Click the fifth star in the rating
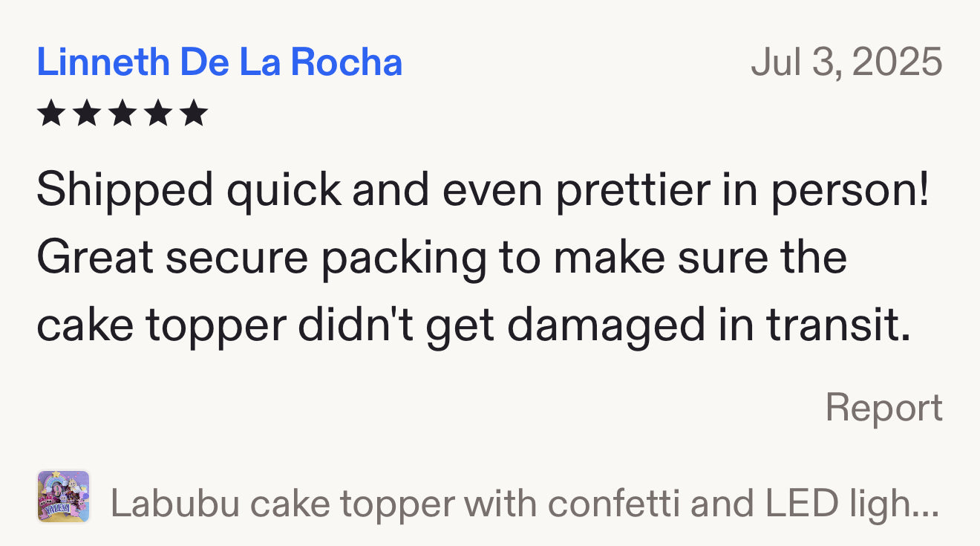980x546 pixels. tap(194, 114)
